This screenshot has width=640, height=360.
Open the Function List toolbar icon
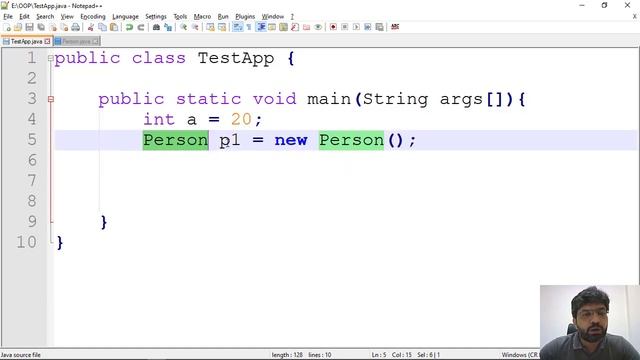tap(295, 27)
